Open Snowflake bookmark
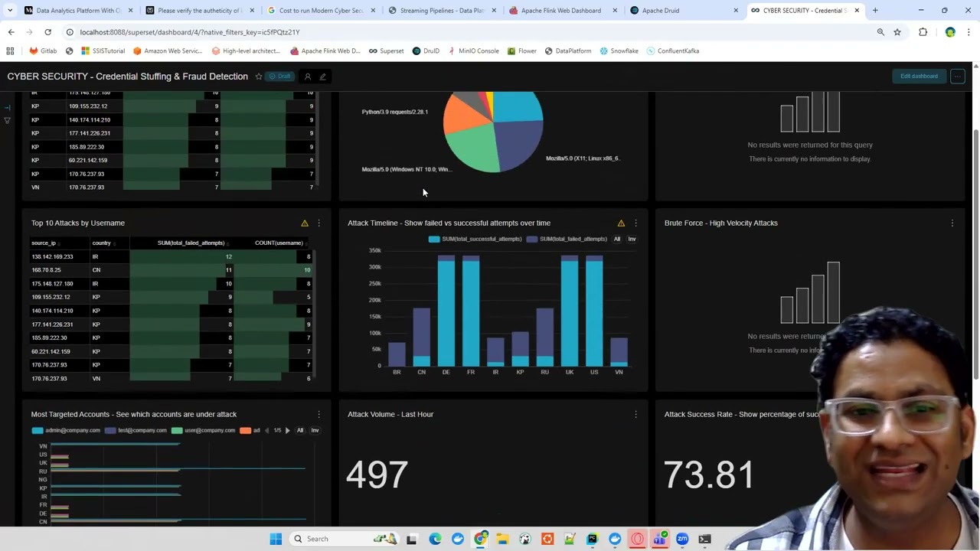This screenshot has height=551, width=980. 619,51
